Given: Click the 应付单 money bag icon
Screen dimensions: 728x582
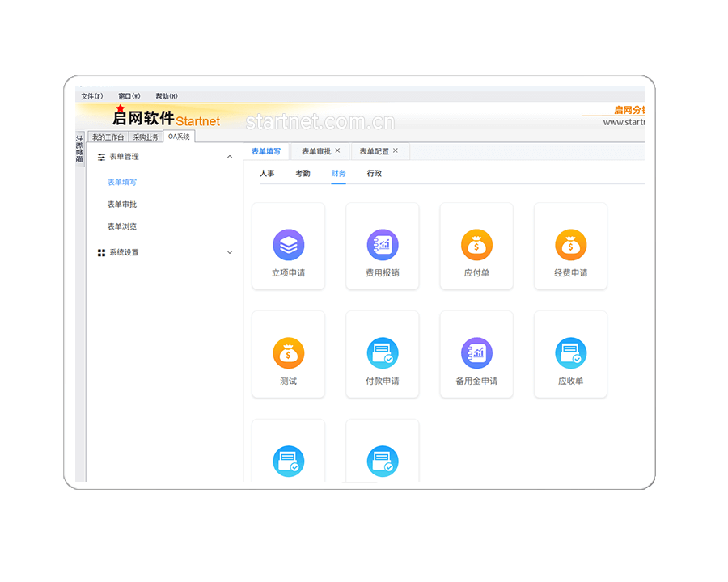Looking at the screenshot, I should pyautogui.click(x=476, y=244).
